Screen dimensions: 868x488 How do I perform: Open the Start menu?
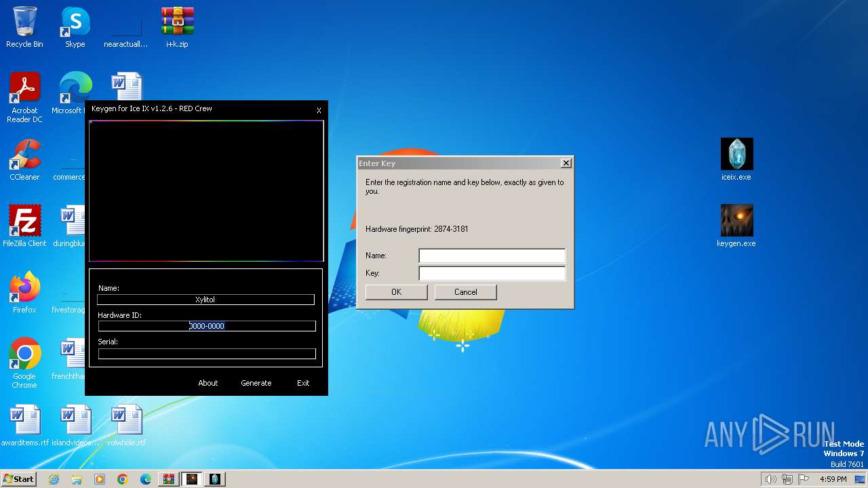pos(19,479)
